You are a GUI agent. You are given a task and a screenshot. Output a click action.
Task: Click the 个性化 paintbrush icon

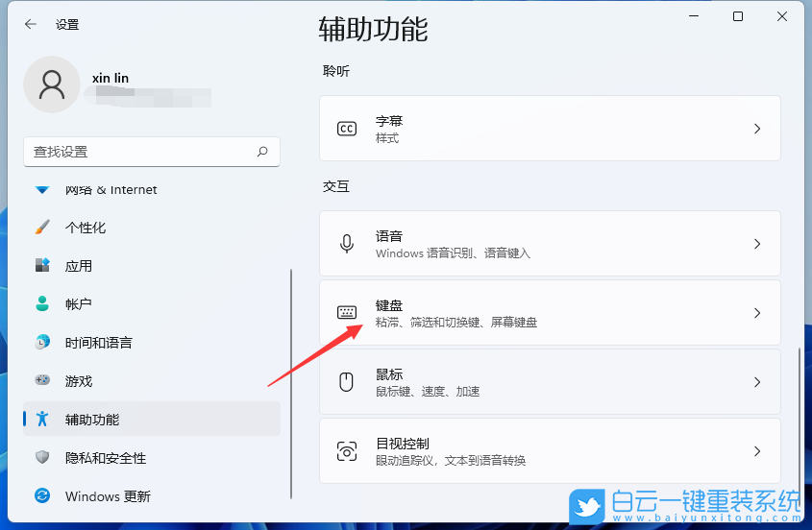(42, 227)
